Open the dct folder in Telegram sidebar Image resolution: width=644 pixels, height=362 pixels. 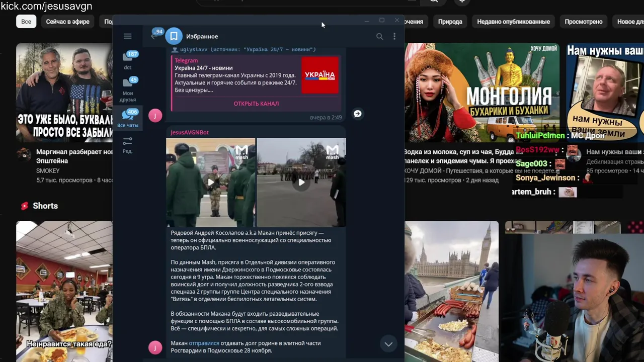point(128,60)
